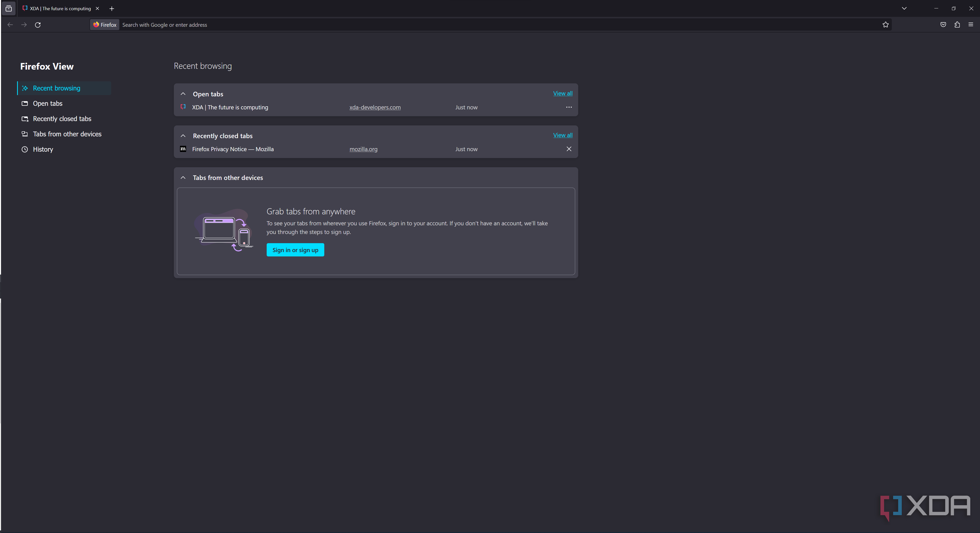Open the Save to Pocket icon

pyautogui.click(x=944, y=25)
